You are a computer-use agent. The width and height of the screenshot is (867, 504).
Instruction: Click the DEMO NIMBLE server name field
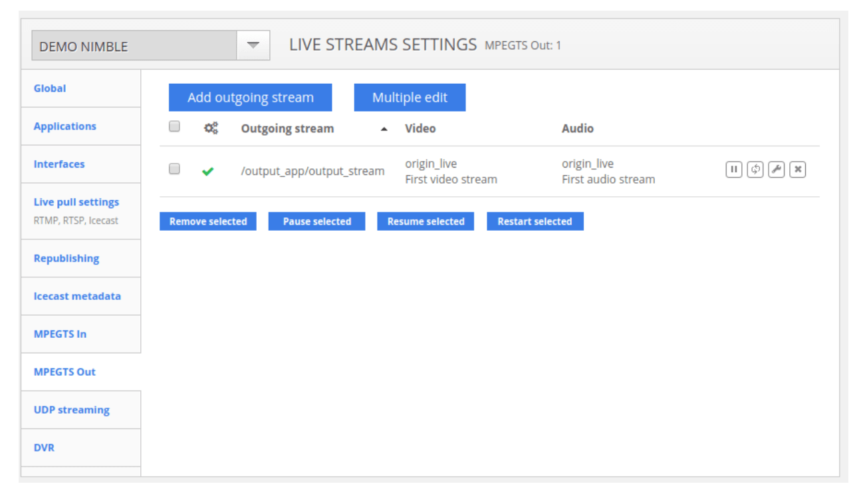134,47
